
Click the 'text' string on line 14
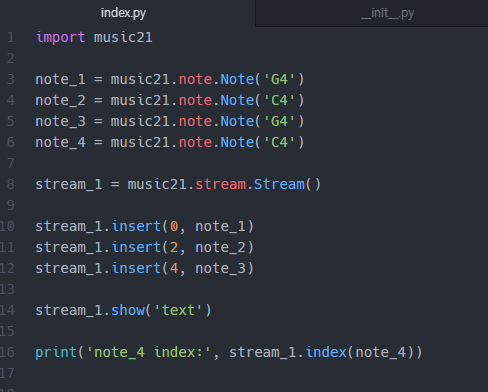coord(178,310)
